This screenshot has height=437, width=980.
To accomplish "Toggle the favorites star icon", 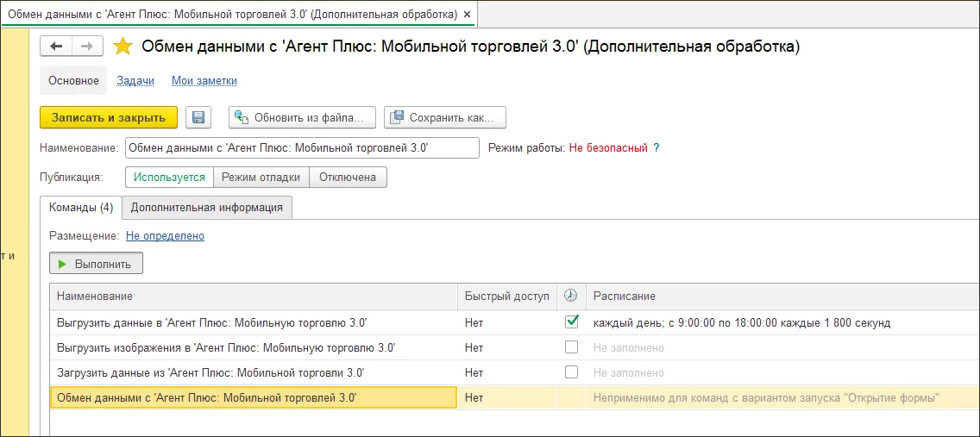I will click(x=122, y=47).
